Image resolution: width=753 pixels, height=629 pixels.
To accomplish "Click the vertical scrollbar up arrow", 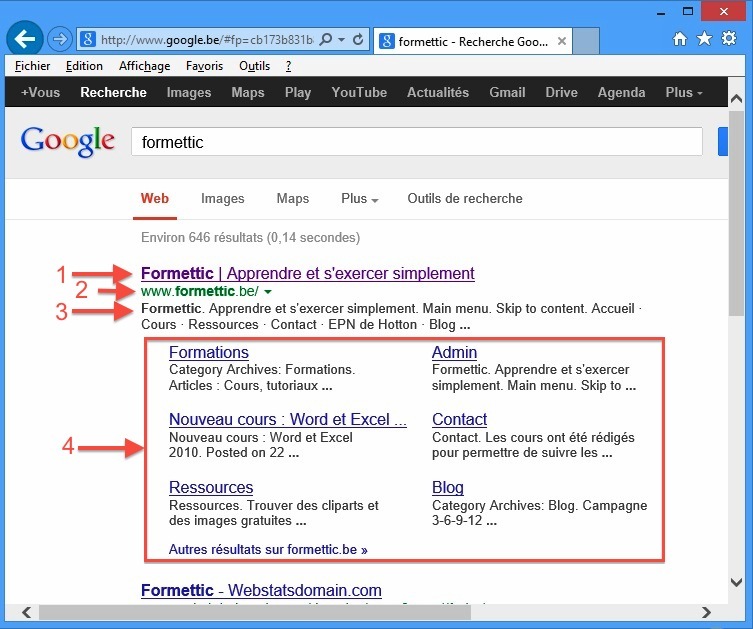I will 736,99.
